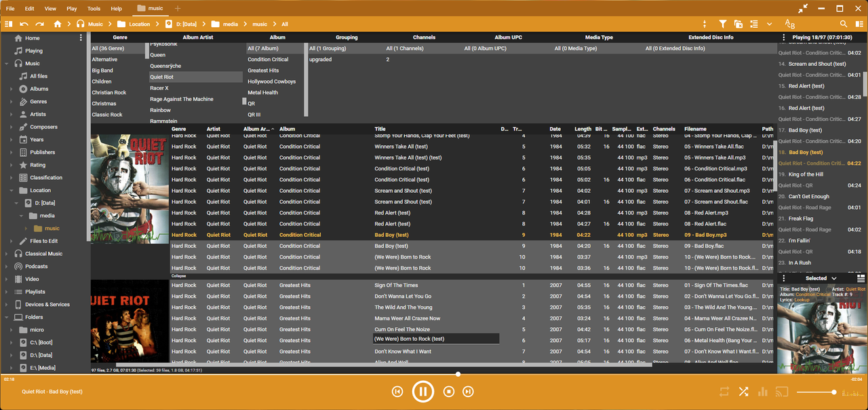Screen dimensions: 868x410
Task: Open the cast to device icon
Action: tap(782, 392)
